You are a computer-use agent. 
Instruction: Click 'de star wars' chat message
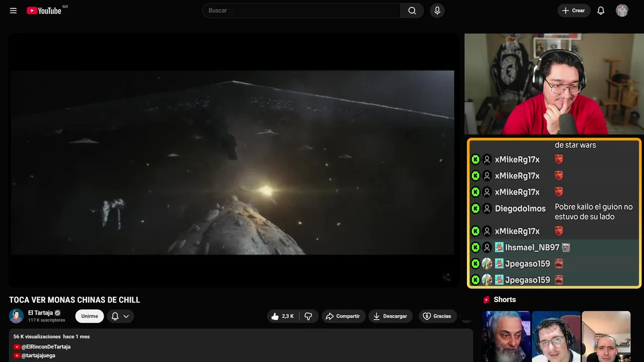(575, 145)
